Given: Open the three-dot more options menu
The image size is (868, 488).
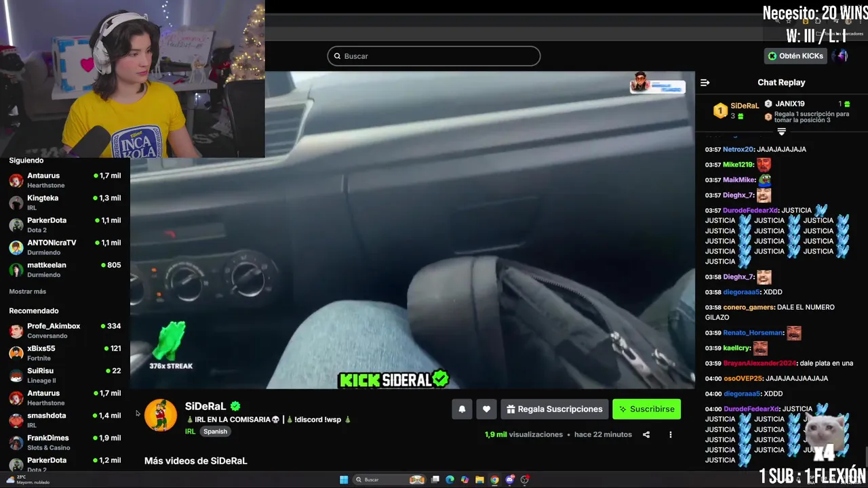Looking at the screenshot, I should [671, 434].
